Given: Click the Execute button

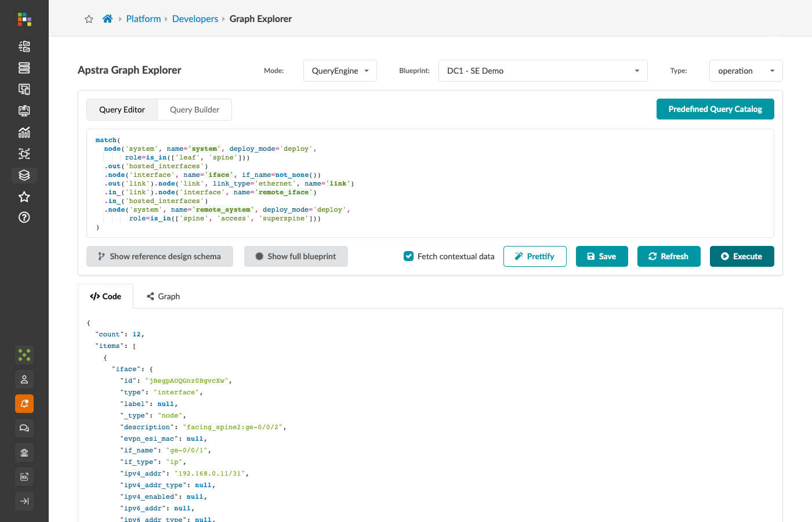Looking at the screenshot, I should click(x=742, y=256).
